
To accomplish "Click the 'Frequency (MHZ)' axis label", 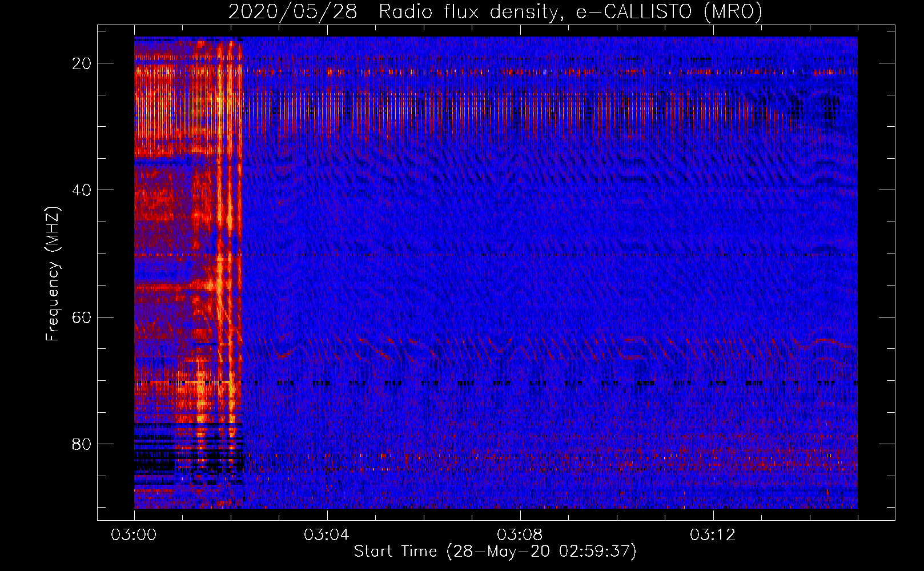I will pos(53,274).
